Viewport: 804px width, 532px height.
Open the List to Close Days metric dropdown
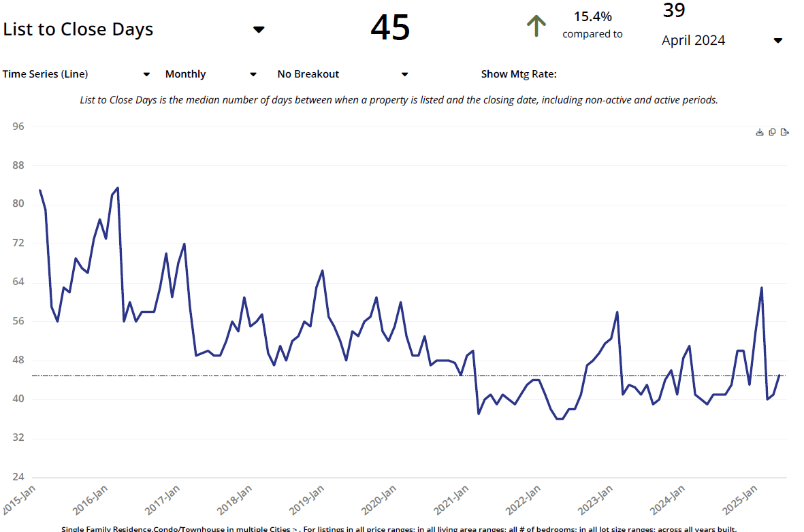258,29
